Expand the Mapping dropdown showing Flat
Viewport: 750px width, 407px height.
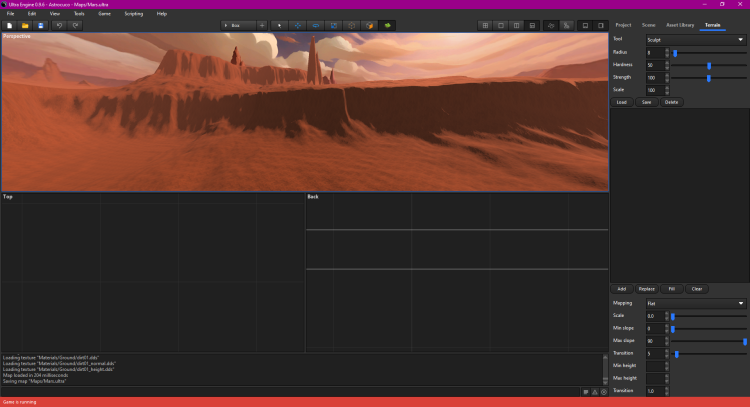(x=695, y=302)
